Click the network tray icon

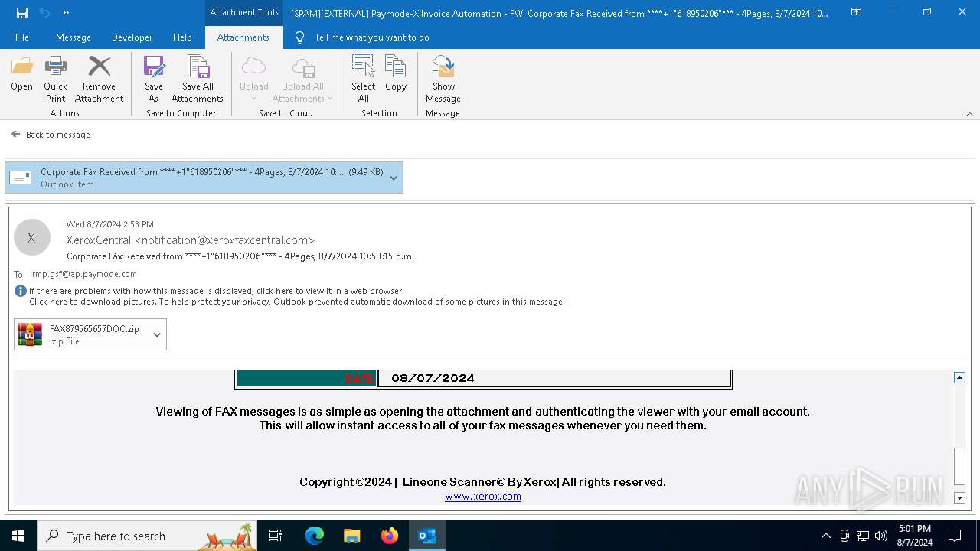pyautogui.click(x=863, y=536)
